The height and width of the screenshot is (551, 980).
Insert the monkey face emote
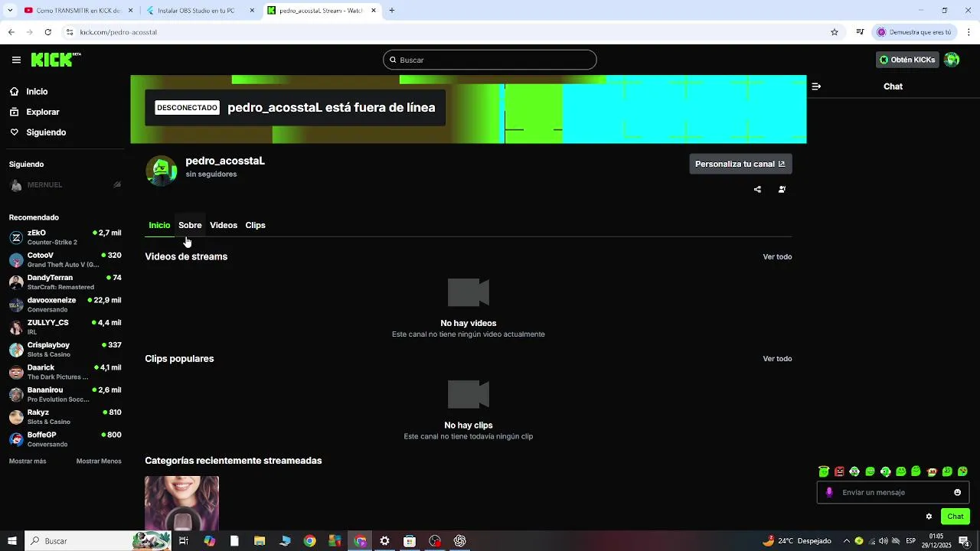tap(932, 471)
